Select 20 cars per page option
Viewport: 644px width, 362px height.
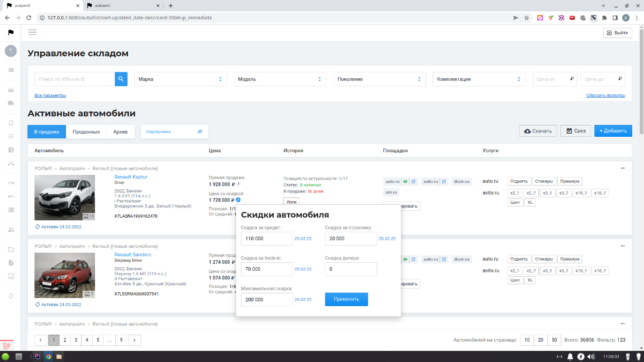[540, 340]
